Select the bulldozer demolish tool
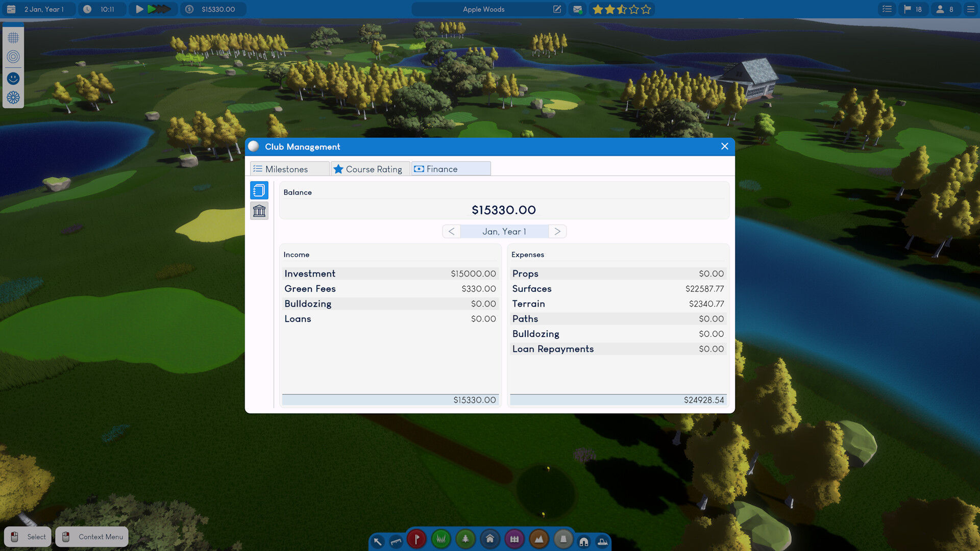980x551 pixels. (x=603, y=541)
